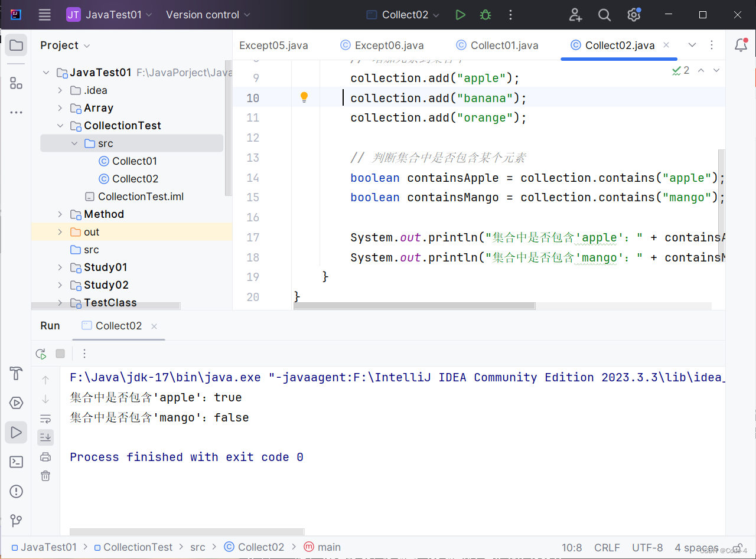Expand the Array module
Image resolution: width=756 pixels, height=559 pixels.
[60, 108]
